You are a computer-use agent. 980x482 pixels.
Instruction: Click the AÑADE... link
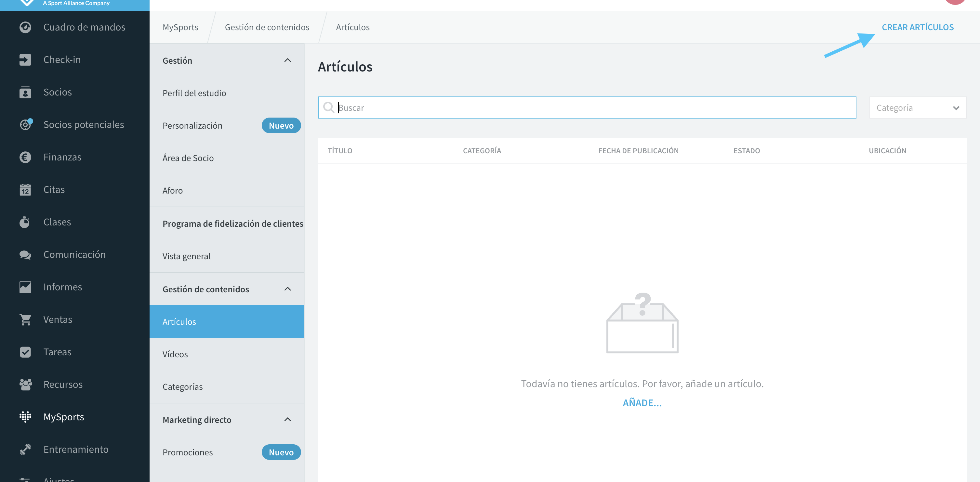[x=642, y=403]
